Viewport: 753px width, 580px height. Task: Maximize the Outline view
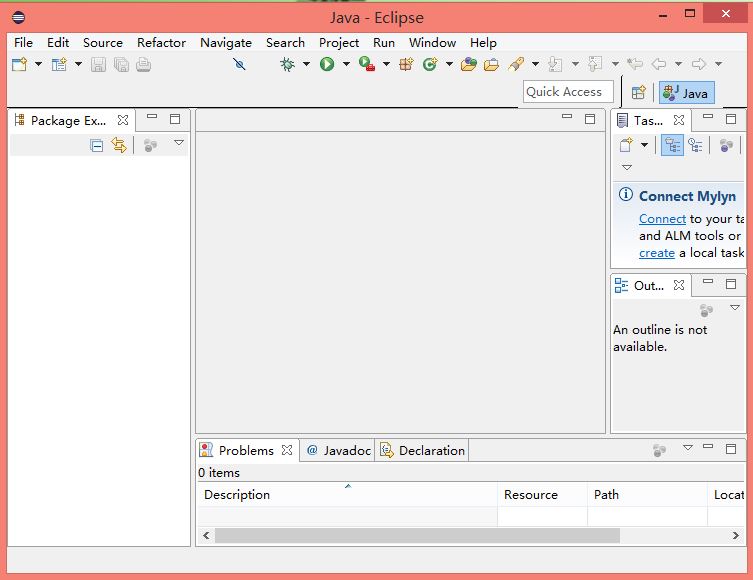coord(731,284)
